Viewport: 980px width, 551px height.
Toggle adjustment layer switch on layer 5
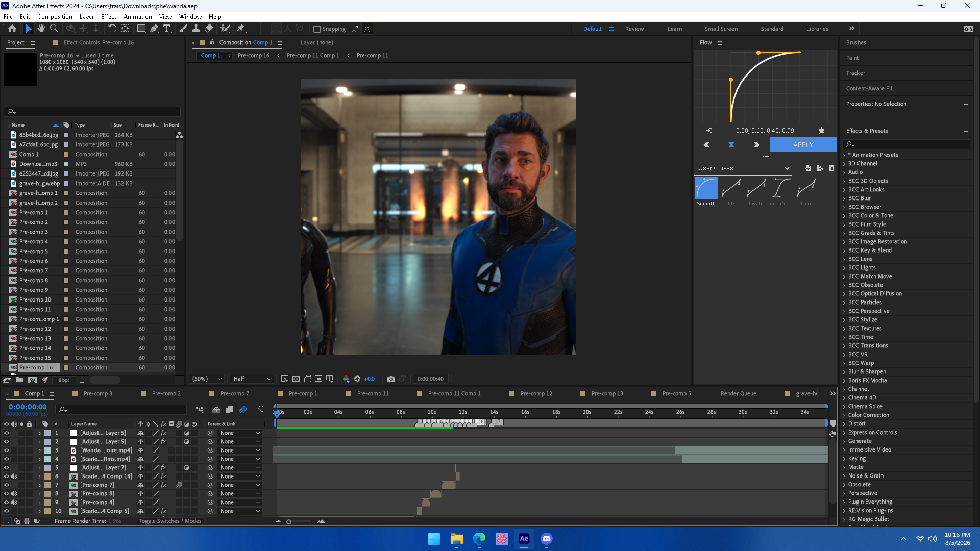pyautogui.click(x=186, y=468)
